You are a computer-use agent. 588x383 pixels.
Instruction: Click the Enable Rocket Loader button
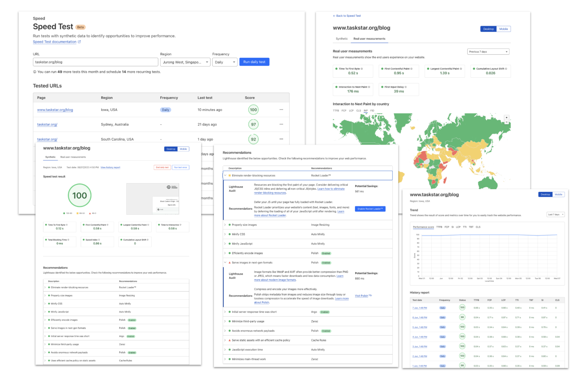tap(370, 209)
